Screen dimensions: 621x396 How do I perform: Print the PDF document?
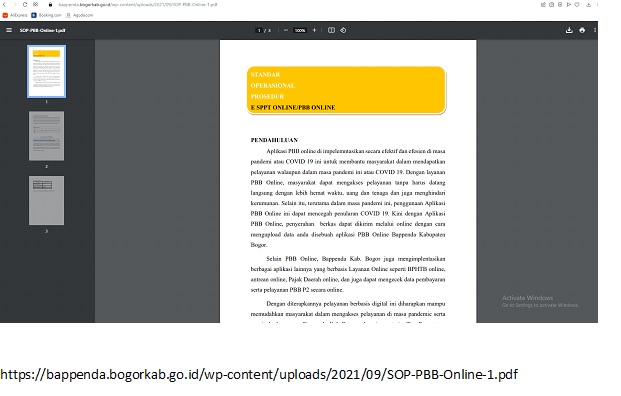coord(582,30)
